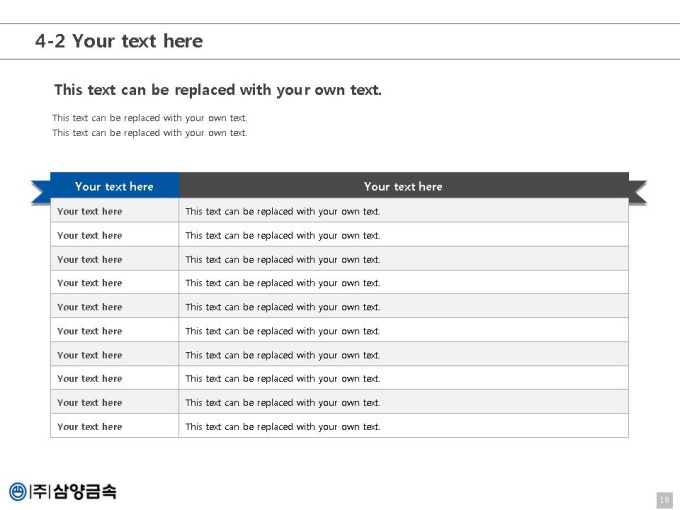Click the page number 18 box
This screenshot has height=510, width=680.
(x=664, y=500)
